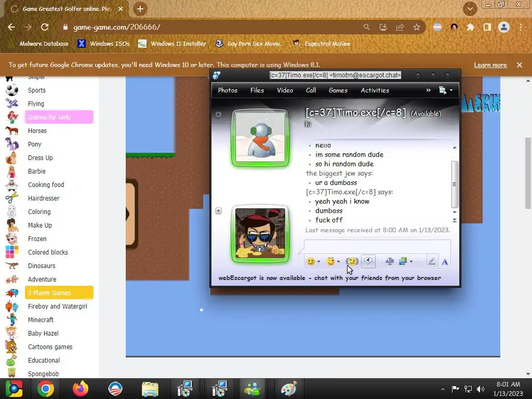The width and height of the screenshot is (532, 399).
Task: Open Activities in chat menu
Action: (375, 90)
